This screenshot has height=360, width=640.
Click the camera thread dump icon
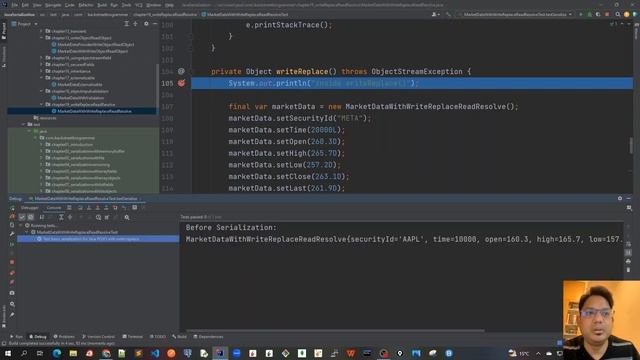click(x=12, y=293)
